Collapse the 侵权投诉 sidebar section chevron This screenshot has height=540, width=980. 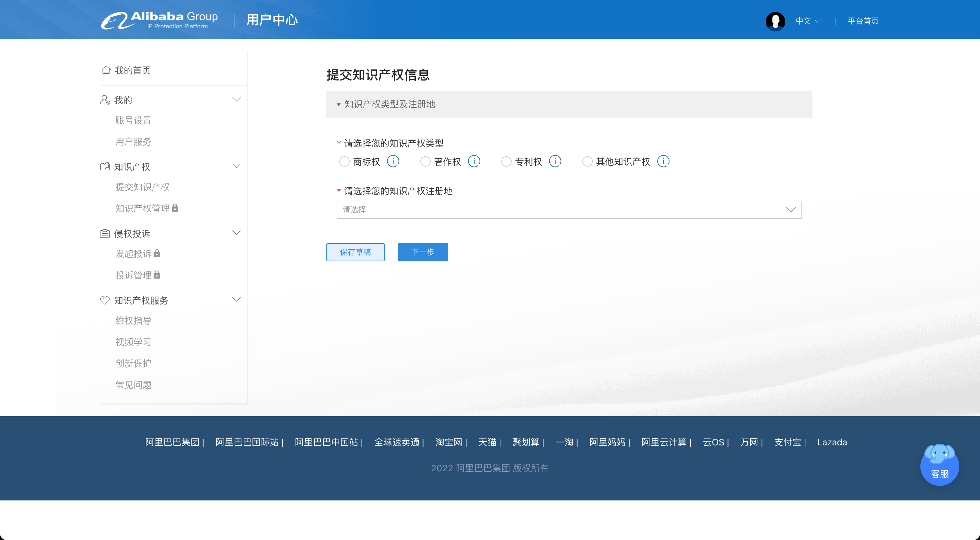pyautogui.click(x=236, y=232)
